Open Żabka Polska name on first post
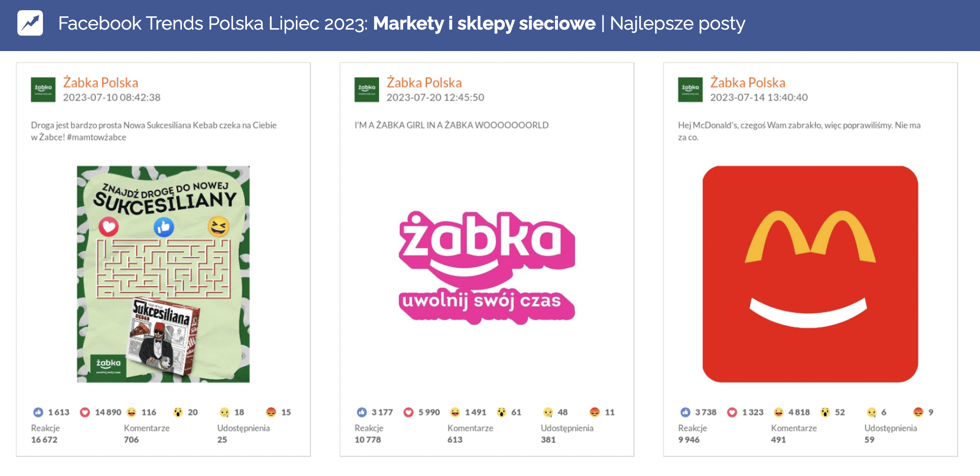 pos(101,83)
